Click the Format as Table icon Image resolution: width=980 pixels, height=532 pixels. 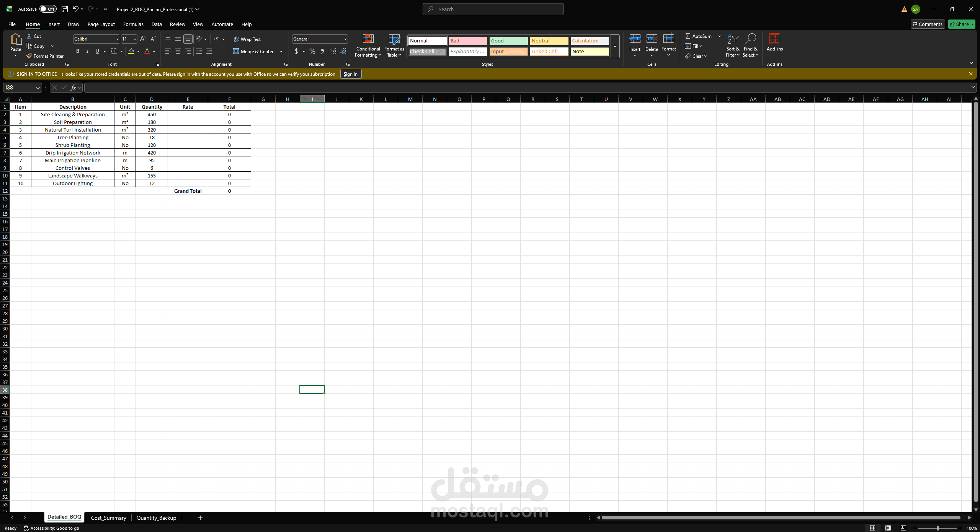[x=394, y=39]
